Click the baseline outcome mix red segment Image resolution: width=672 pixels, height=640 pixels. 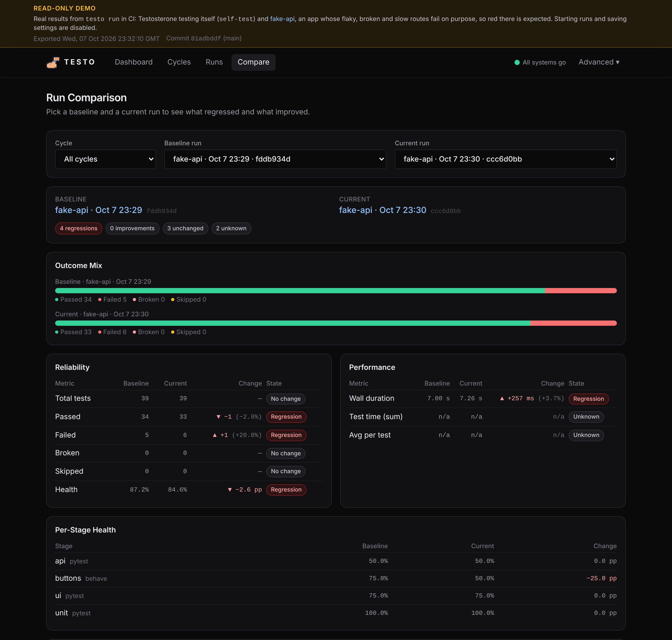[x=580, y=291]
